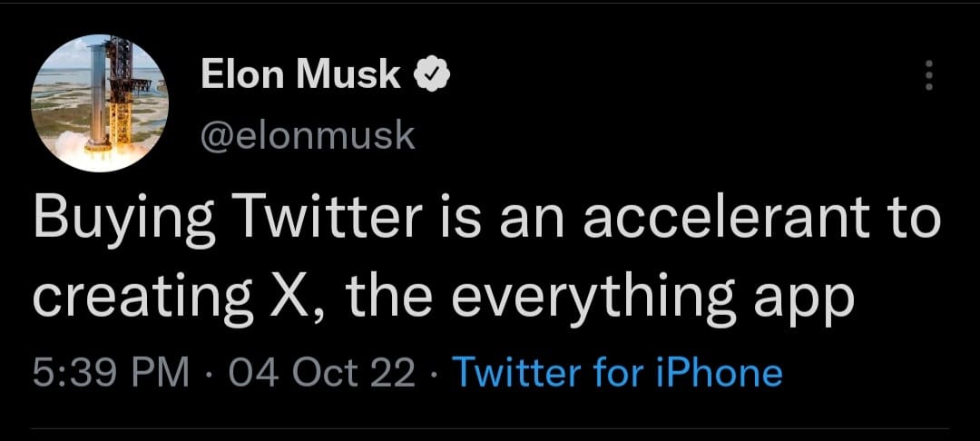The height and width of the screenshot is (441, 980).
Task: Open the tweet's three-dot more options menu
Action: pos(927,76)
